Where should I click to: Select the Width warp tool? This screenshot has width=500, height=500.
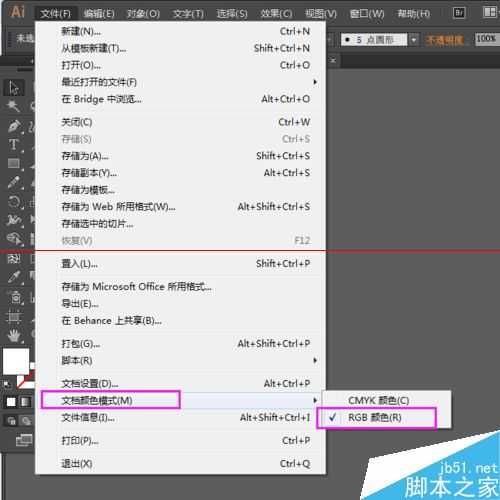pos(13,220)
